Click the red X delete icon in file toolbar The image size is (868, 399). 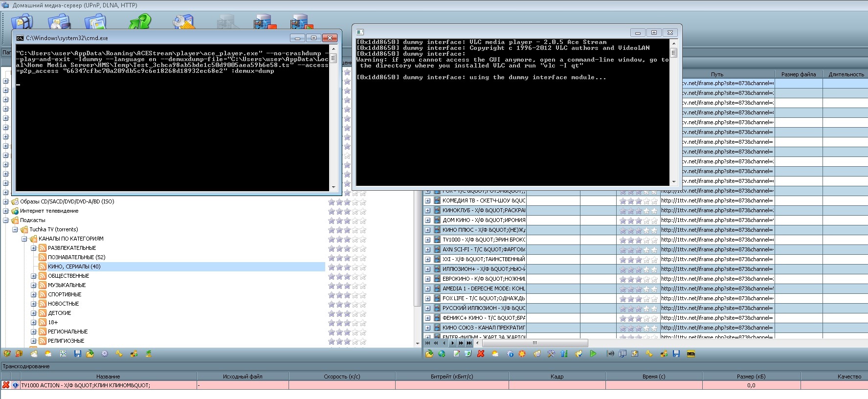coord(481,354)
